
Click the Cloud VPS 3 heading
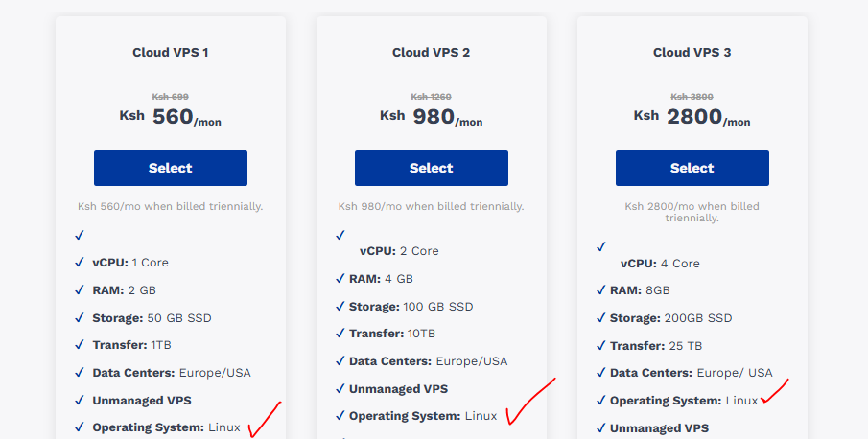[692, 53]
